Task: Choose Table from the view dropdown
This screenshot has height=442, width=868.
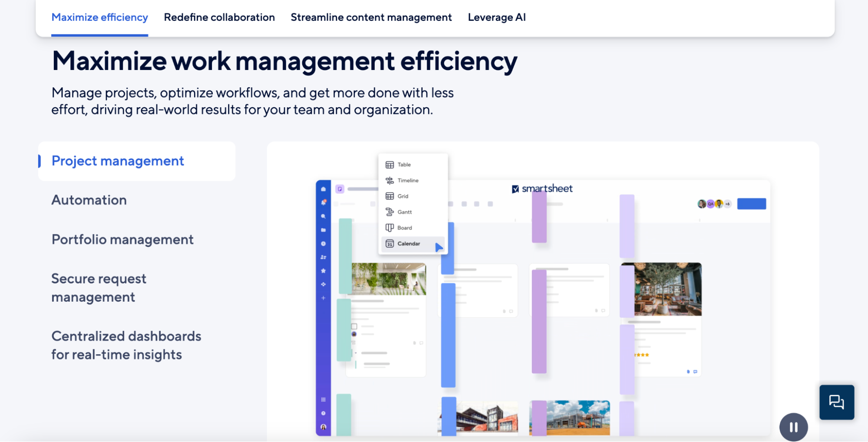Action: [x=403, y=164]
